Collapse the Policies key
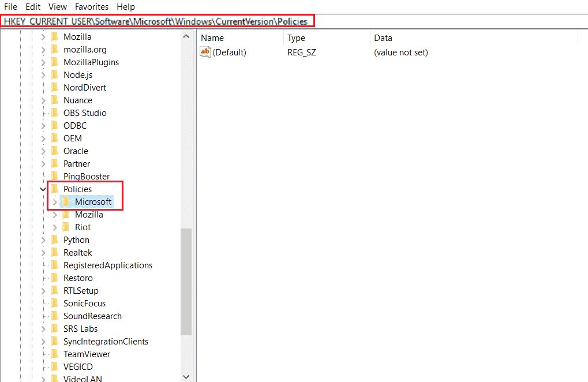Screen dimensions: 588x382 43,189
